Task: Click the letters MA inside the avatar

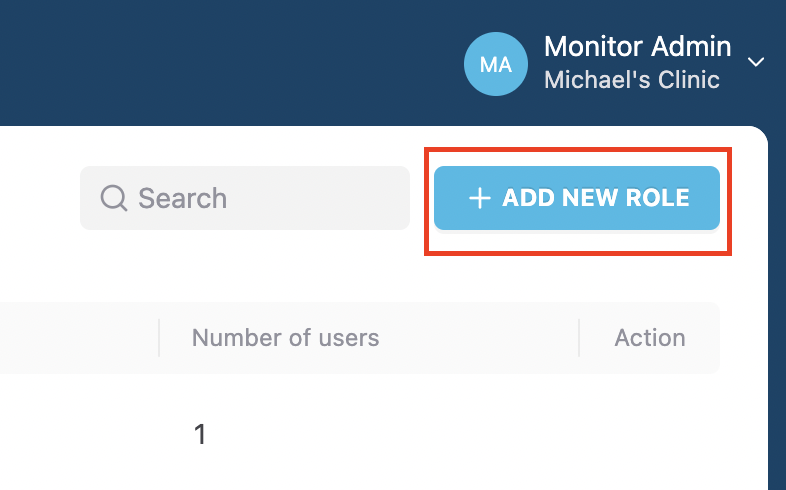Action: [x=495, y=65]
